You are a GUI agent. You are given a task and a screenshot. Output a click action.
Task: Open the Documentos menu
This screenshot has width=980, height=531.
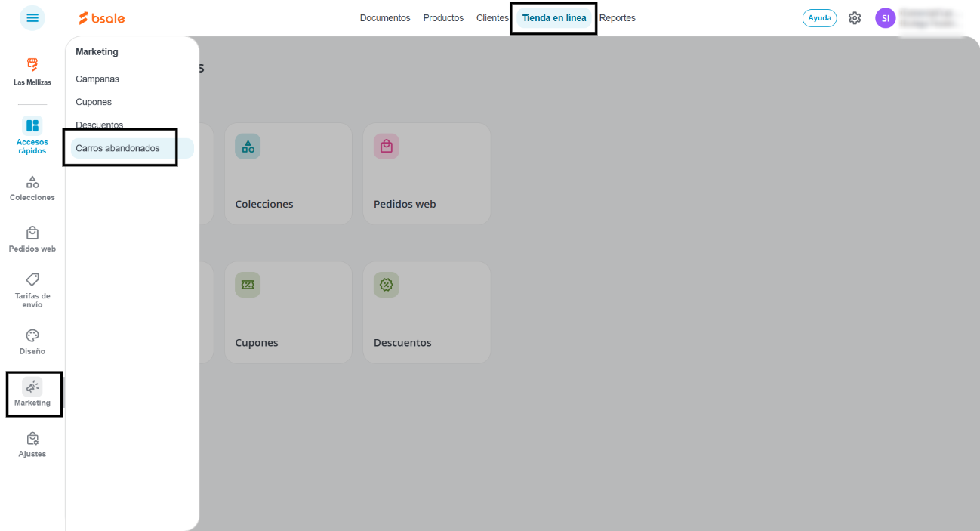click(385, 18)
